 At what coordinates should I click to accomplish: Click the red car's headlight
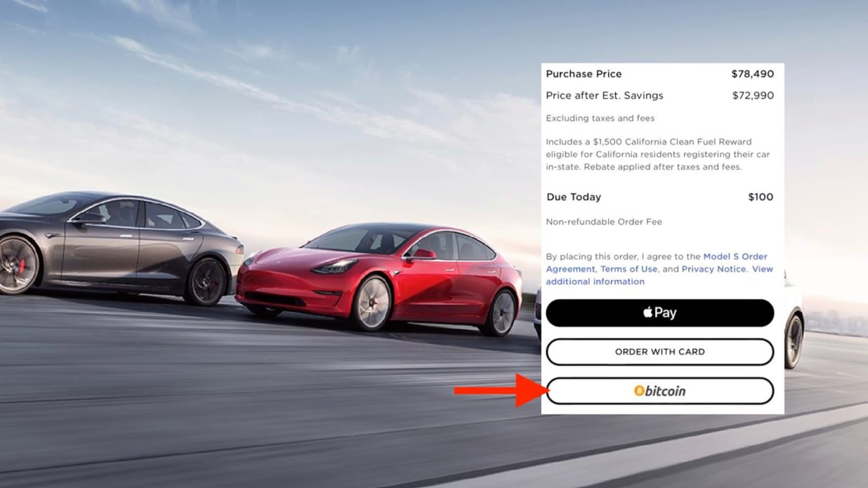coord(335,267)
